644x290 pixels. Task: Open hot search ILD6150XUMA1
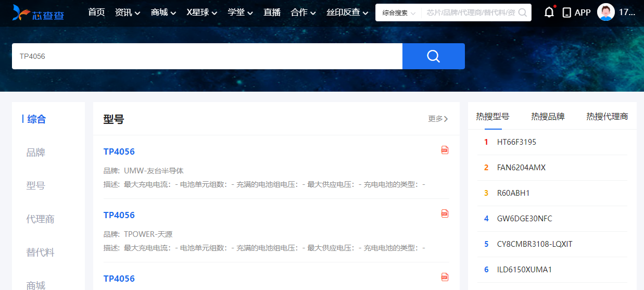pos(524,270)
